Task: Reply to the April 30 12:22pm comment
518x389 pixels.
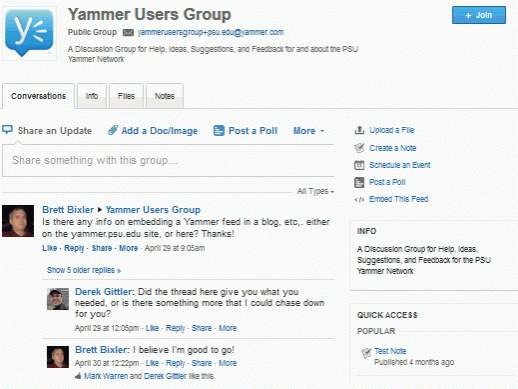Action: 175,363
